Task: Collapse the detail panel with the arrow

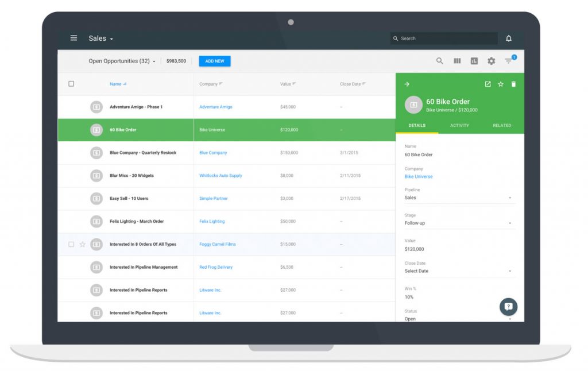Action: [x=407, y=84]
